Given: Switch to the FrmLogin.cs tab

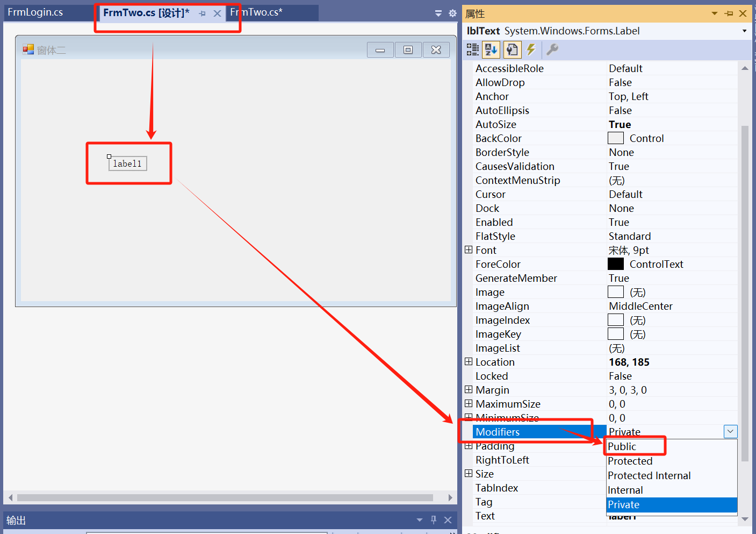Looking at the screenshot, I should (35, 12).
